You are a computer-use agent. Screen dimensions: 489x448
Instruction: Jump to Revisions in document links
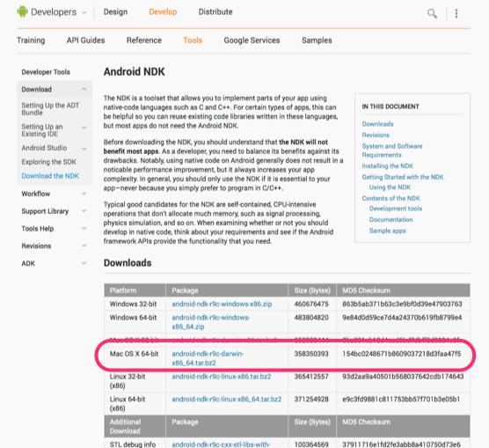[376, 136]
